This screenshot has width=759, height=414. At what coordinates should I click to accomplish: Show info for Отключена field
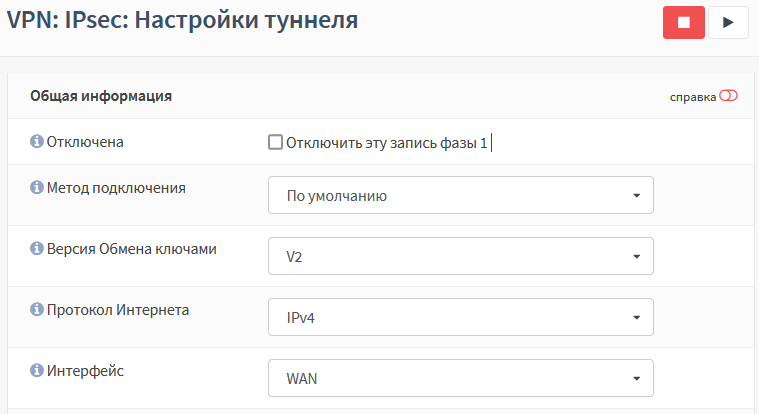(37, 141)
